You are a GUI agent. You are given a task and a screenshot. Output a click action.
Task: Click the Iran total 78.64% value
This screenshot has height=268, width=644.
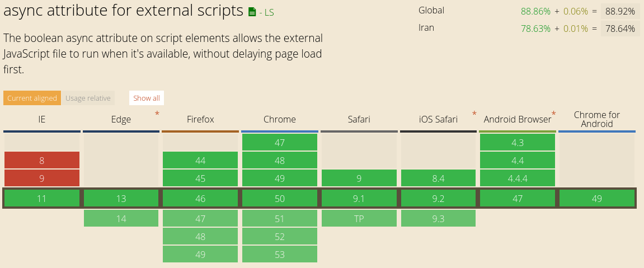click(620, 29)
